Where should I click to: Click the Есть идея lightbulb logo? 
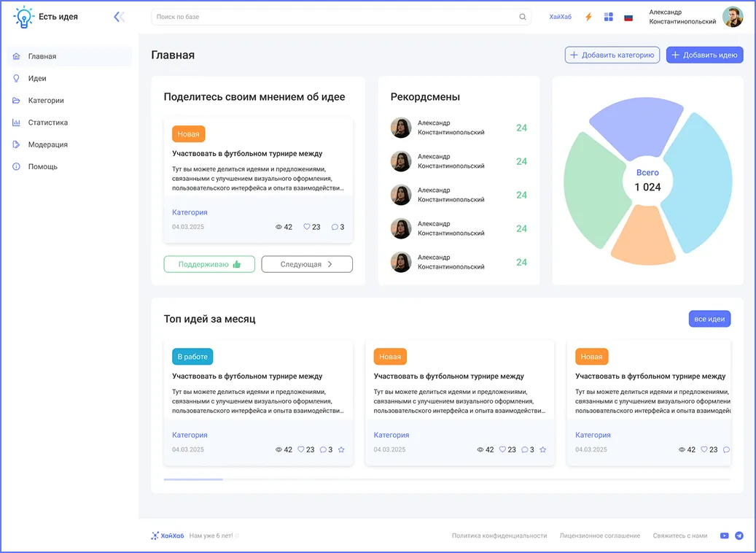(24, 17)
